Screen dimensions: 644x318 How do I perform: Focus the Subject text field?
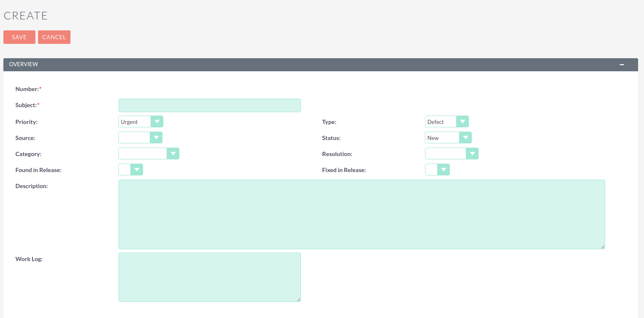pos(209,105)
